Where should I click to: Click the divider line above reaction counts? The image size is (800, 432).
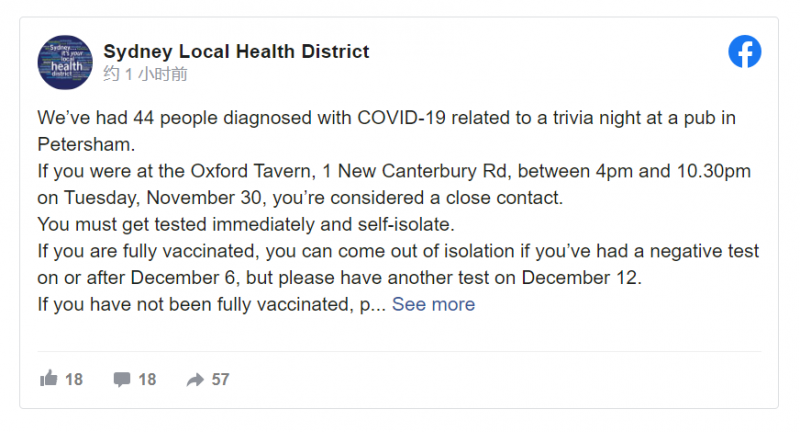coord(399,351)
